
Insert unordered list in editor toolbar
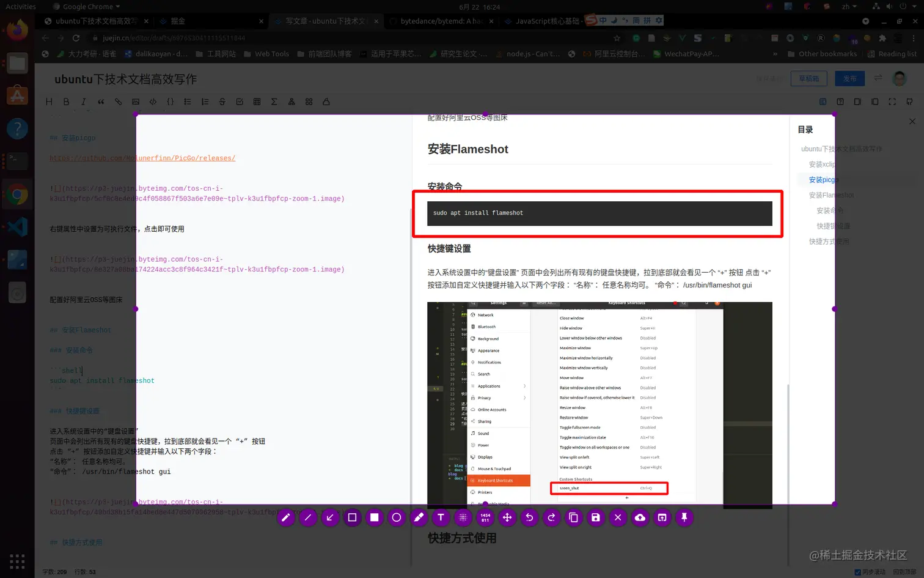click(188, 102)
